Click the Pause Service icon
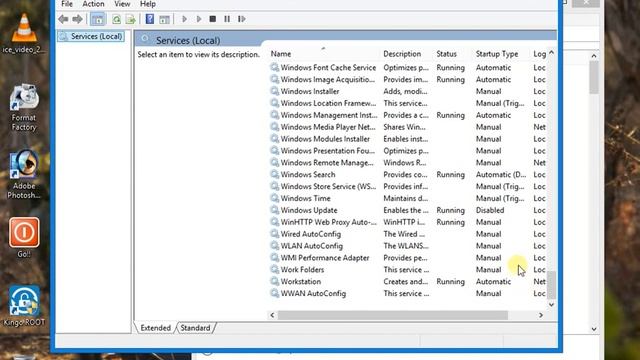Image resolution: width=640 pixels, height=360 pixels. point(227,19)
